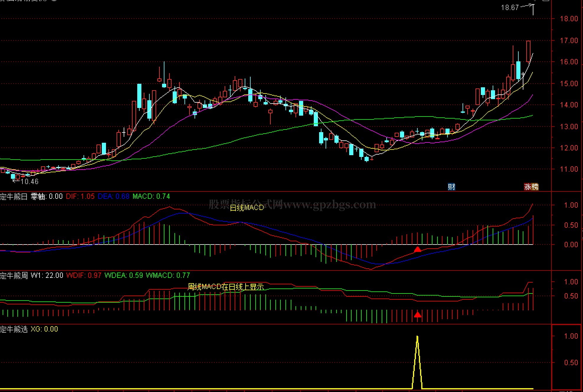Click the 0.50 axis label in 定牛熊周 panel
This screenshot has width=583, height=392.
[571, 296]
